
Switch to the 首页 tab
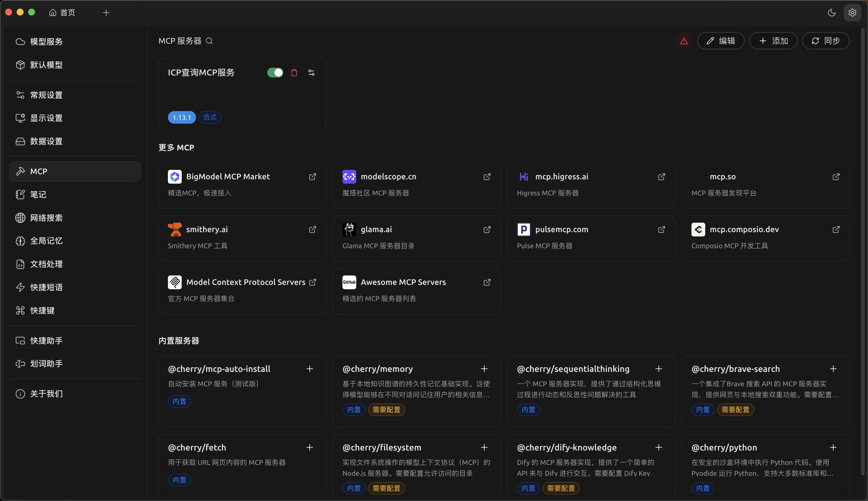[x=62, y=13]
